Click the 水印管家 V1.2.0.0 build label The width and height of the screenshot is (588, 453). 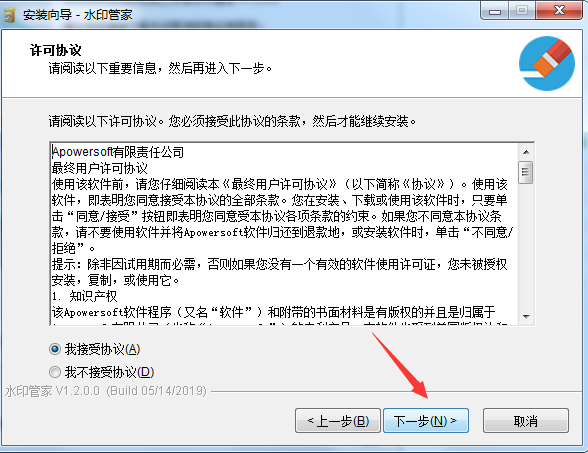106,391
